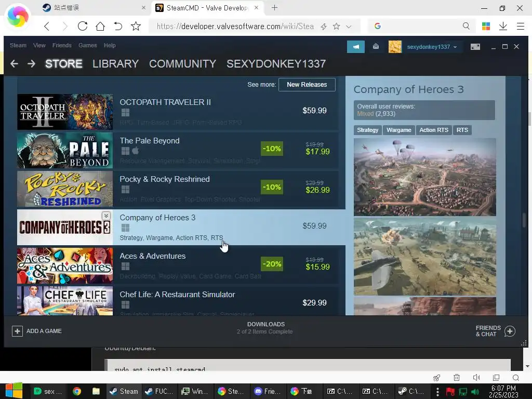Click the browser address bar URL
The height and width of the screenshot is (399, 532).
pos(235,26)
